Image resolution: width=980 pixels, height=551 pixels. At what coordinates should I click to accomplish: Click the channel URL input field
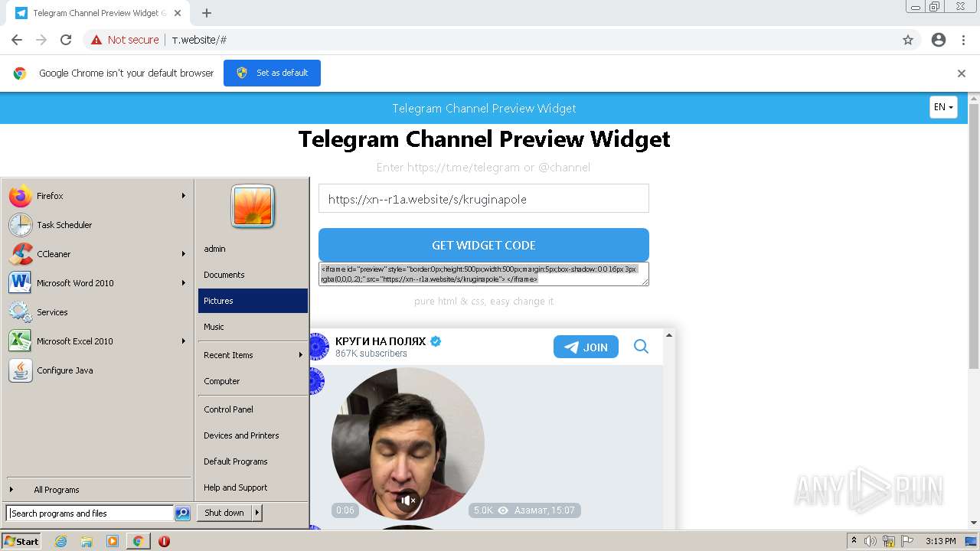(484, 199)
